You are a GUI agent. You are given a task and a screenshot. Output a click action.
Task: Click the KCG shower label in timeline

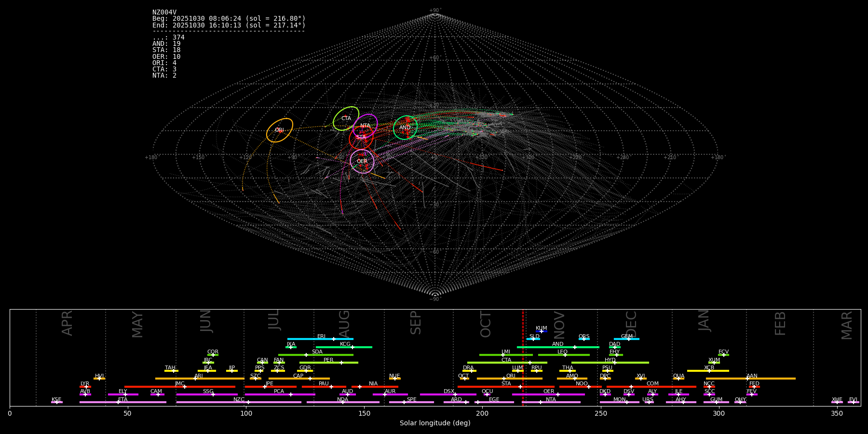pos(345,344)
